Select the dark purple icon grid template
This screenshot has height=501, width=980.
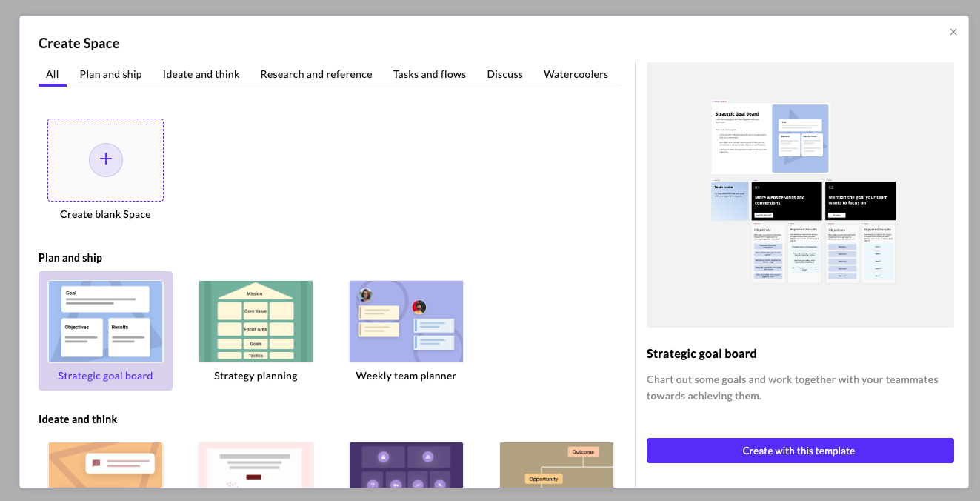pos(407,465)
